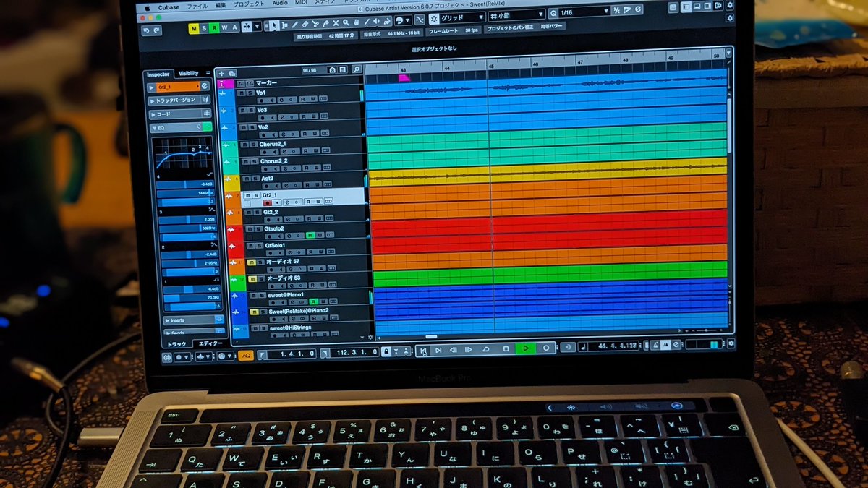Click the Undo arrow in toolbar
Viewport: 868px width, 488px height.
tap(147, 30)
